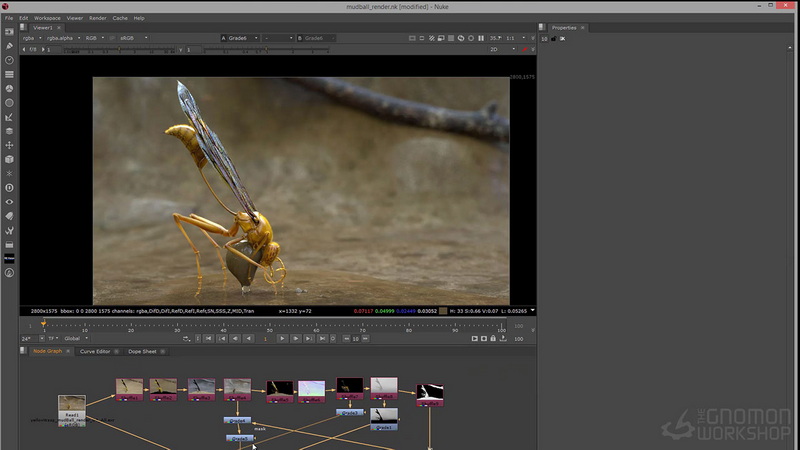Screen dimensions: 800x450
Task: Open the Render menu
Action: click(97, 18)
